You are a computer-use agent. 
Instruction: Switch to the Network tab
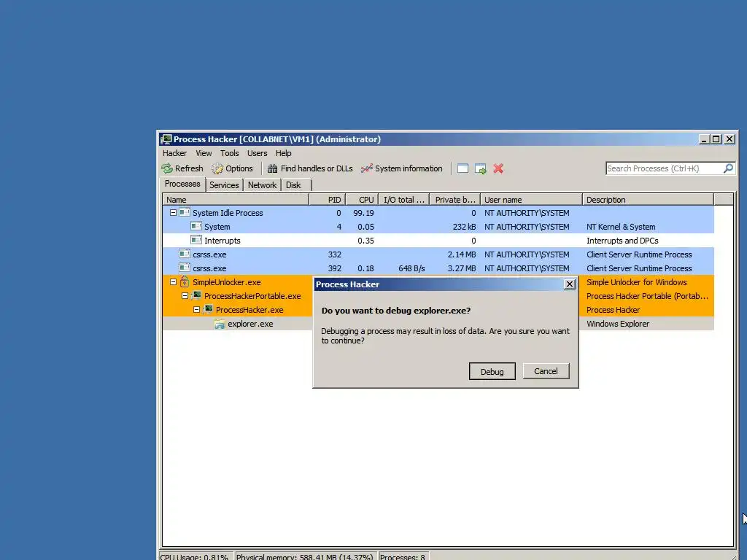262,185
